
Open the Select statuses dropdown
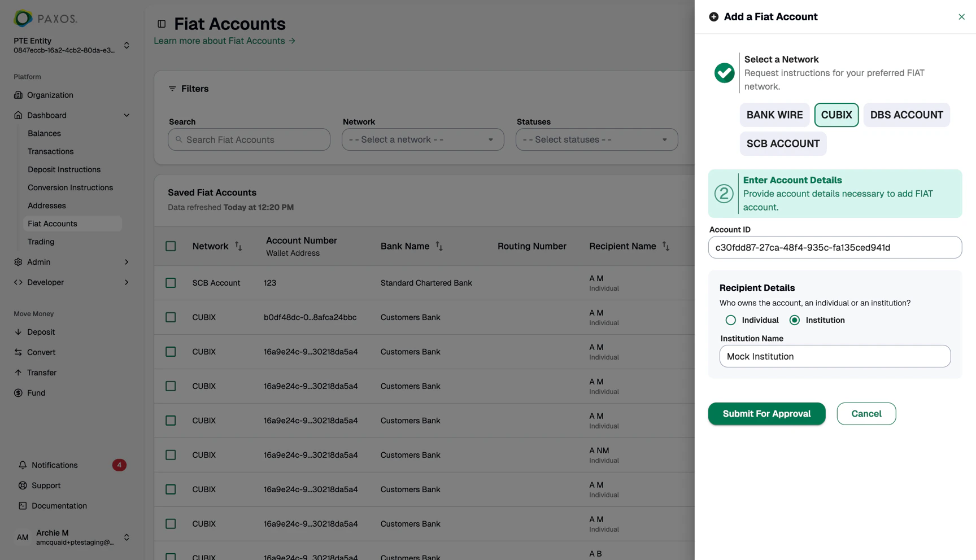pos(596,139)
